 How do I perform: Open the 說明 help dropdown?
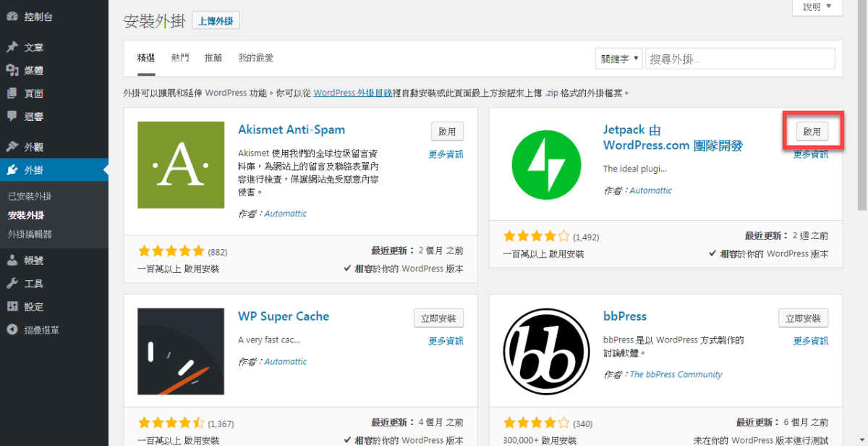pos(817,7)
